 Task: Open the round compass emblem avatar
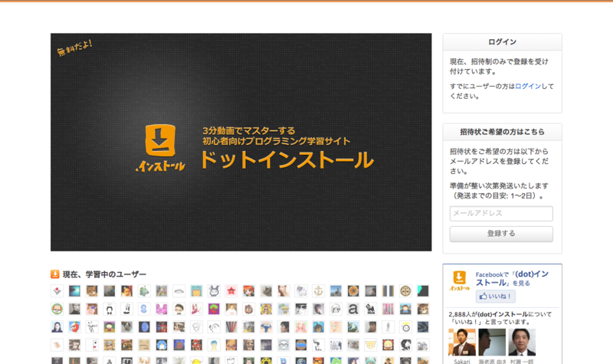click(405, 291)
